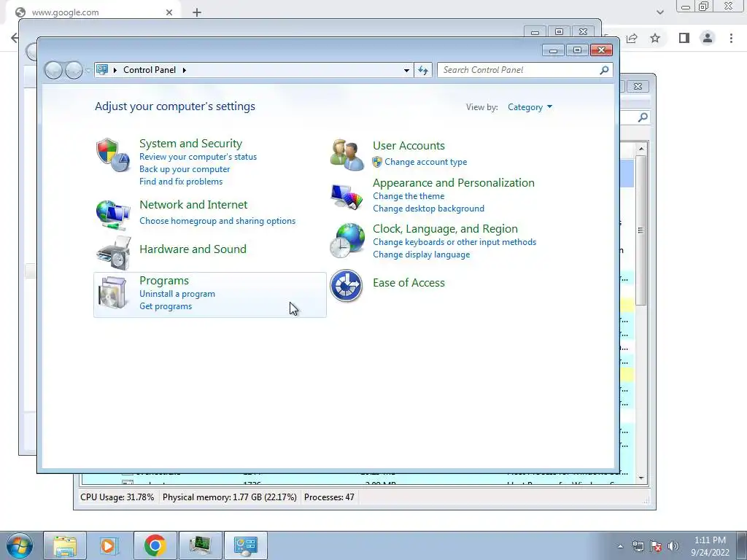Click Uninstall a program
Viewport: 747px width, 560px height.
click(177, 294)
